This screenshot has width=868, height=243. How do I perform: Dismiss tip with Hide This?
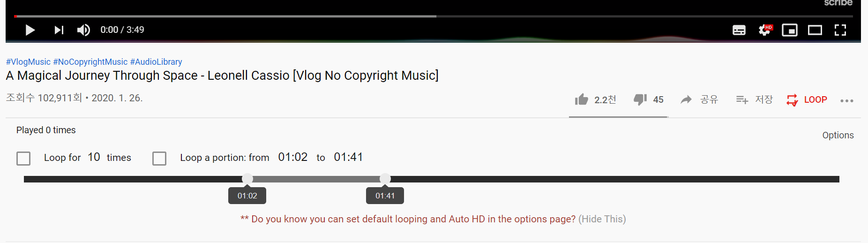pos(602,219)
